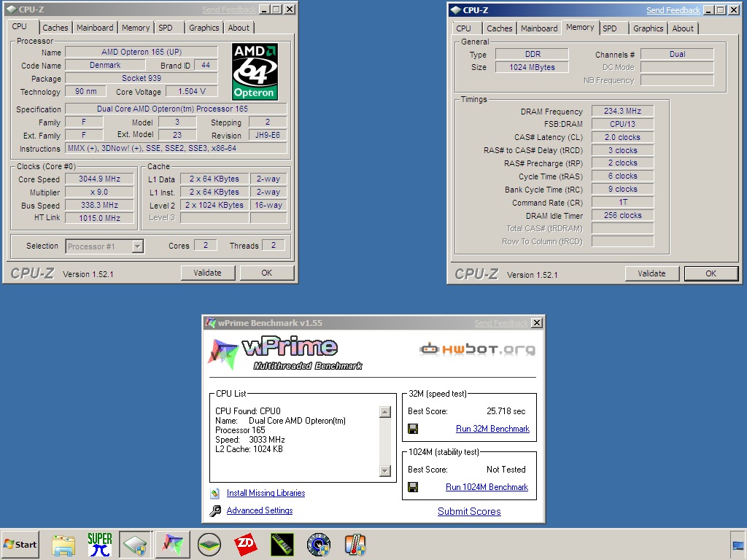Open SPD tab in right CPU-Z window

click(610, 28)
